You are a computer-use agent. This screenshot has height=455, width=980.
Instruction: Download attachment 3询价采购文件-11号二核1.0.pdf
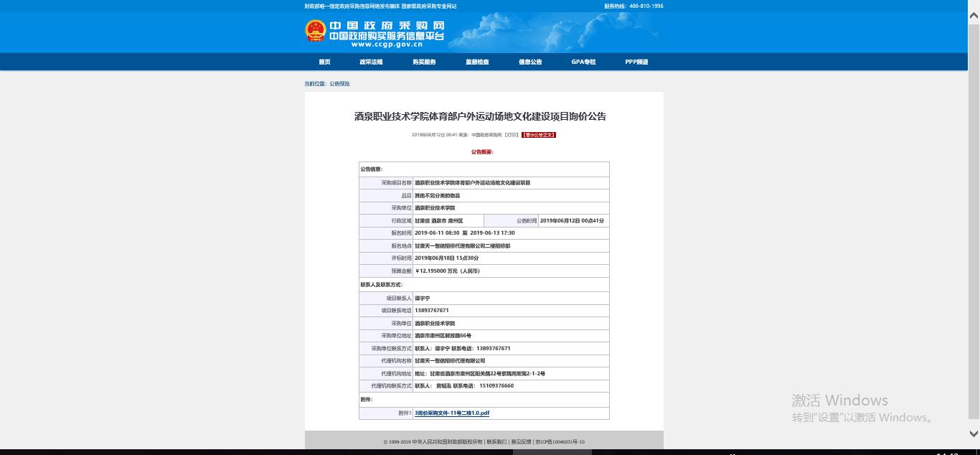coord(452,413)
